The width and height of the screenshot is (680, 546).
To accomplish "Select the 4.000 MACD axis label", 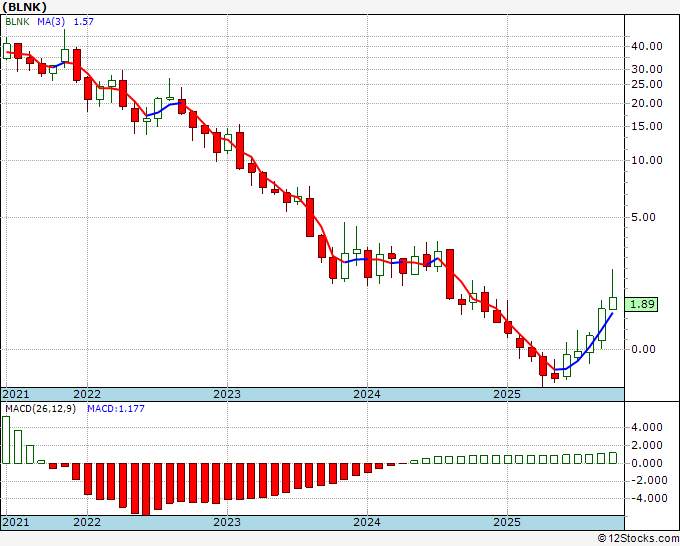I will coord(647,427).
